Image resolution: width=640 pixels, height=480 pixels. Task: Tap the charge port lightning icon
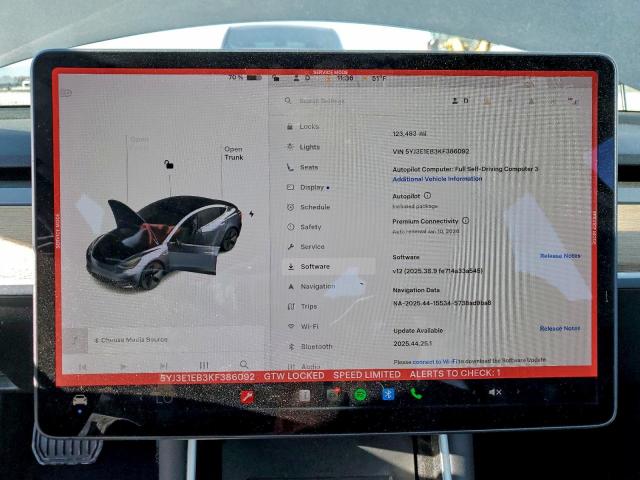pyautogui.click(x=251, y=213)
